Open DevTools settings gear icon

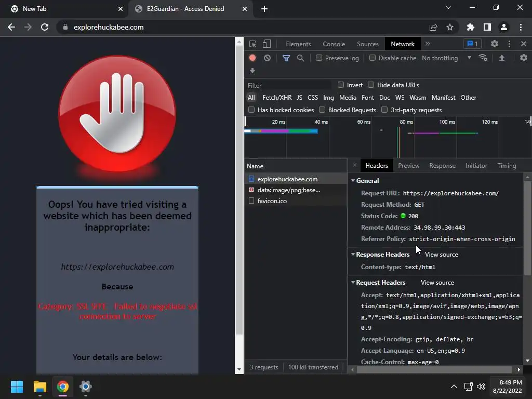[x=495, y=44]
